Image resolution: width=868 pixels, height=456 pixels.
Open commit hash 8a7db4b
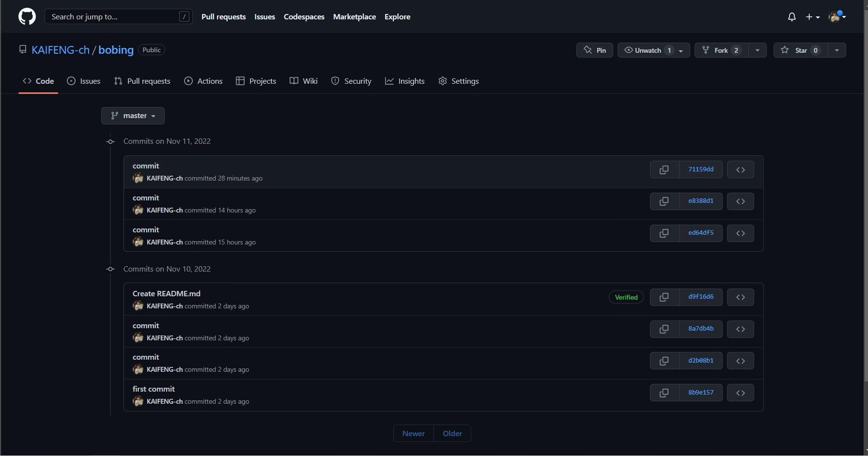click(701, 329)
